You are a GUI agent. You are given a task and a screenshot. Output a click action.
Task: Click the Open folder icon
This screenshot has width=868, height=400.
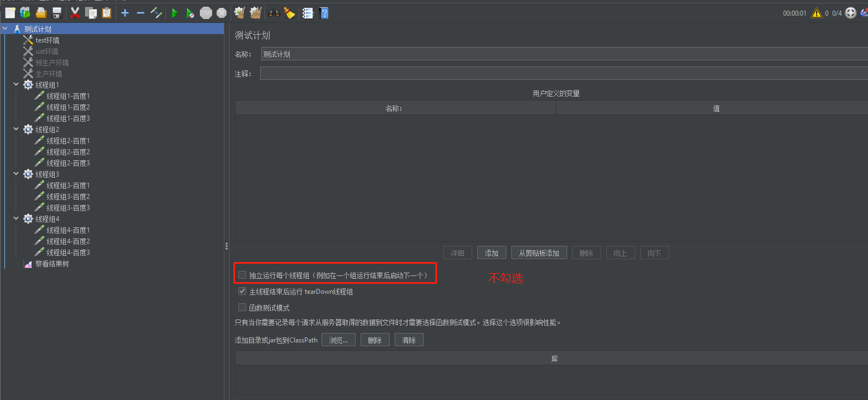41,13
